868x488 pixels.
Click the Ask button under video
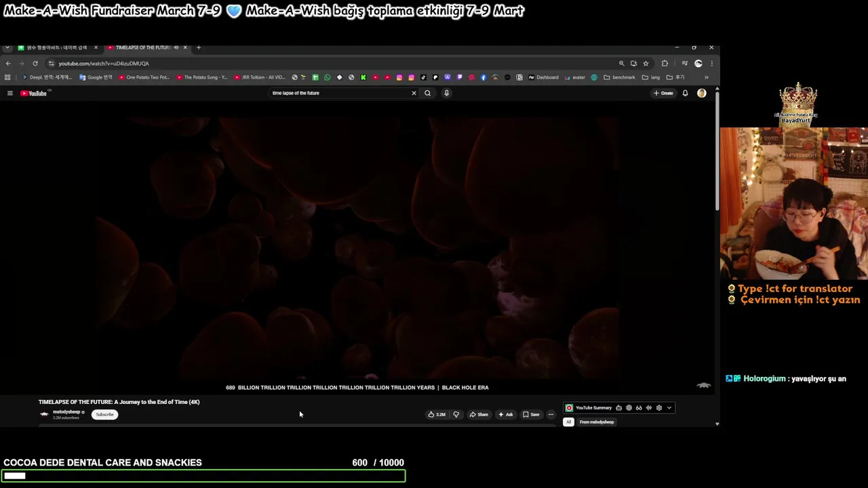506,414
